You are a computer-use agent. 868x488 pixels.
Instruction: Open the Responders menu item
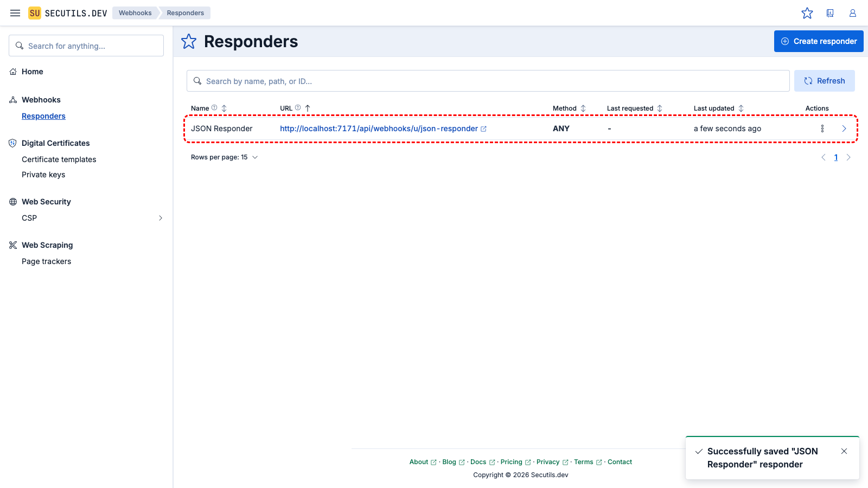click(x=43, y=115)
